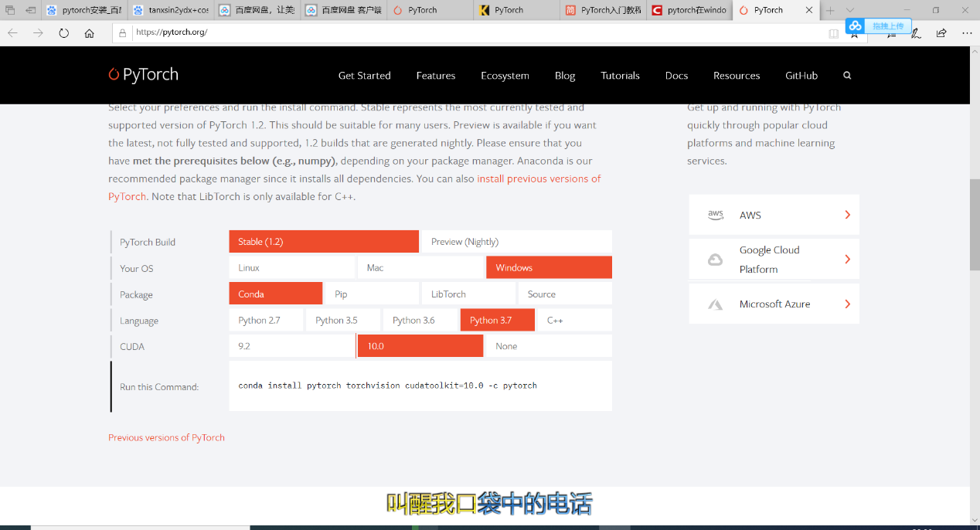This screenshot has height=530, width=980.
Task: Expand the AWS card chevron
Action: pyautogui.click(x=847, y=215)
